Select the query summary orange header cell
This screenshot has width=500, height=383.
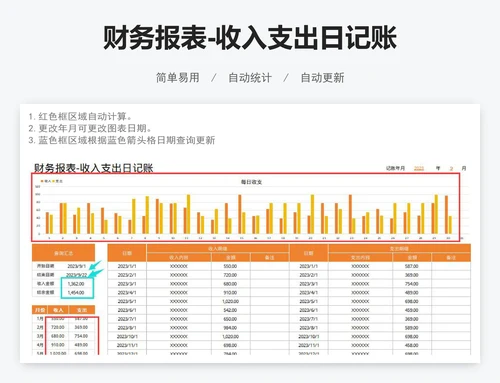tap(63, 253)
